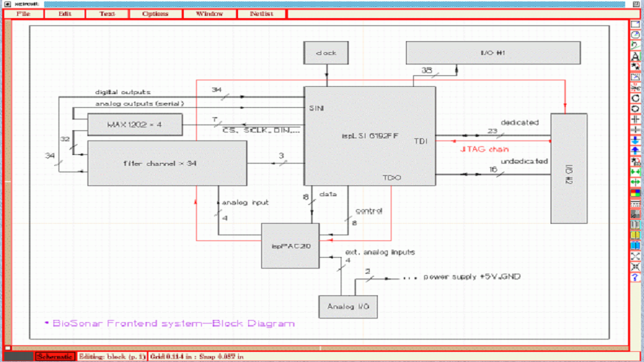644x362 pixels.
Task: Pop out of object with blue up arrow
Action: click(635, 151)
